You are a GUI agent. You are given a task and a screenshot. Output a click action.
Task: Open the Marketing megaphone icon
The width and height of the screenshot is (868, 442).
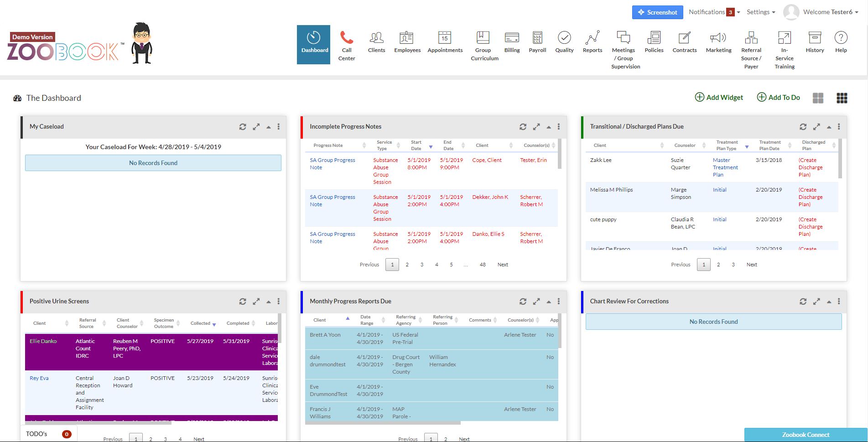tap(718, 42)
